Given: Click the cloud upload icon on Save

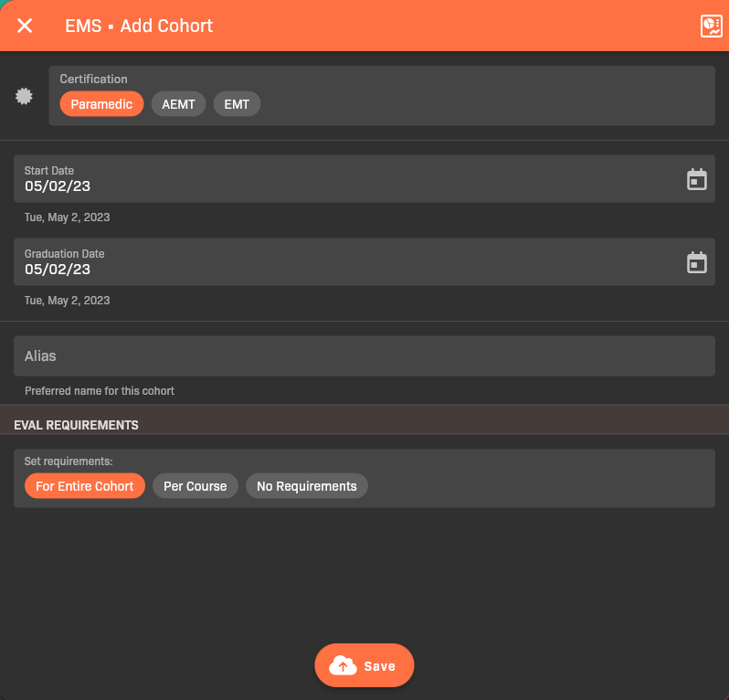Looking at the screenshot, I should pos(343,665).
